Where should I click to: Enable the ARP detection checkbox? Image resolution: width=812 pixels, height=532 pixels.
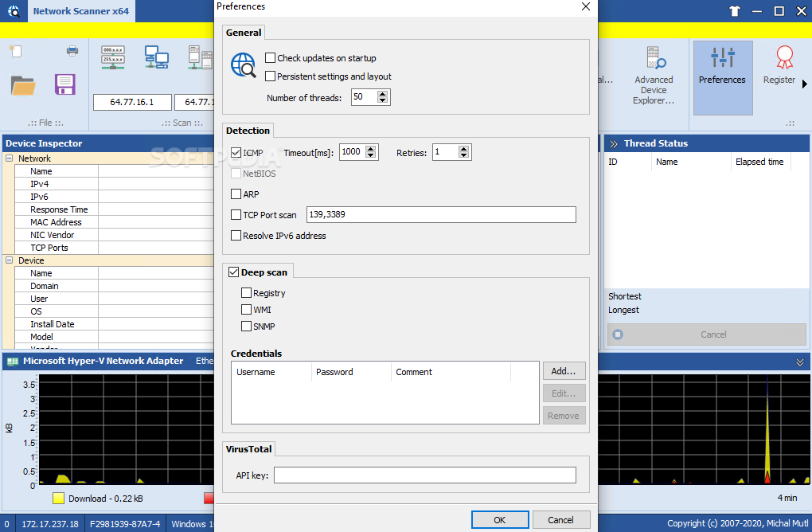tap(236, 194)
